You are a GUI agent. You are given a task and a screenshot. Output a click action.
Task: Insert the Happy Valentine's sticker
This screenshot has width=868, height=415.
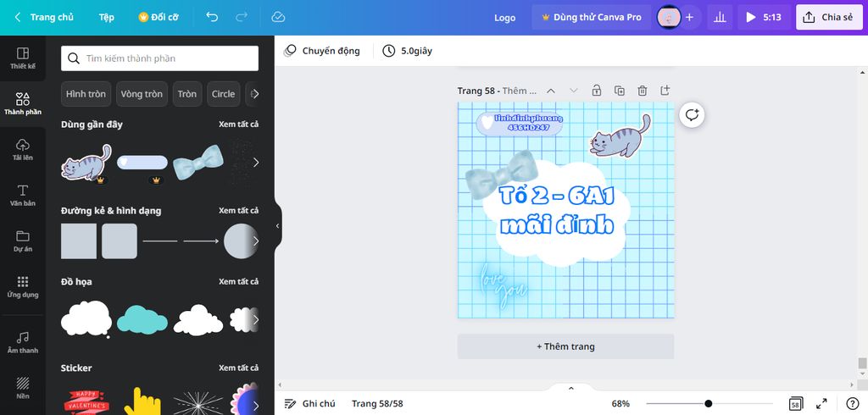[x=86, y=401]
